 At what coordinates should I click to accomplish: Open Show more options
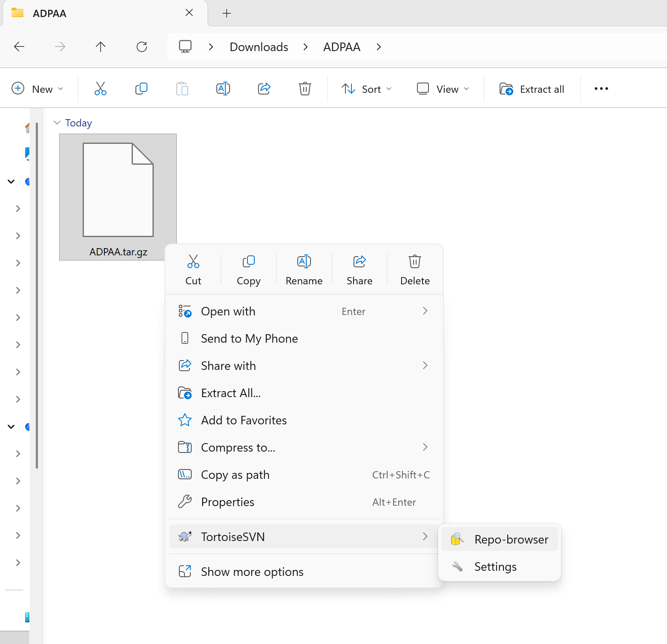coord(252,572)
